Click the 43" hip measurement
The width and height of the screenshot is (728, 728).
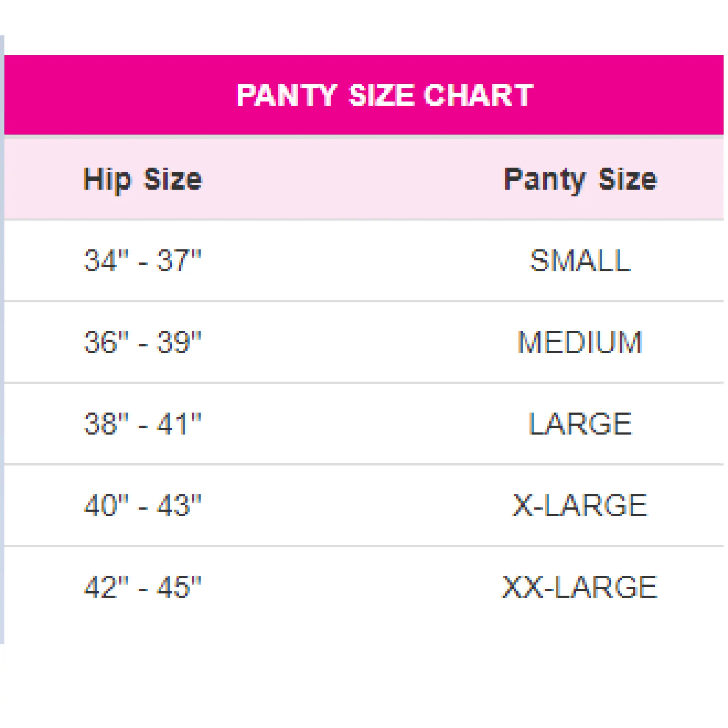click(179, 505)
